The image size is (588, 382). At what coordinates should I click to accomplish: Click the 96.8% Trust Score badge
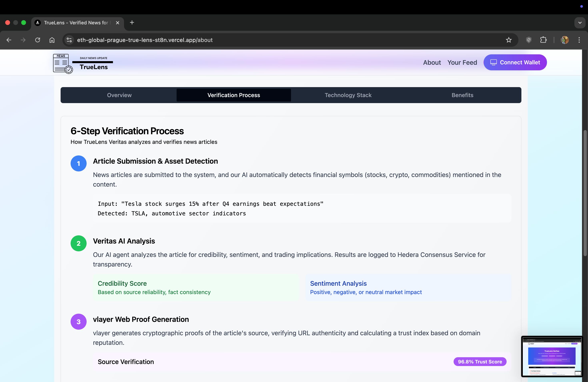[480, 362]
